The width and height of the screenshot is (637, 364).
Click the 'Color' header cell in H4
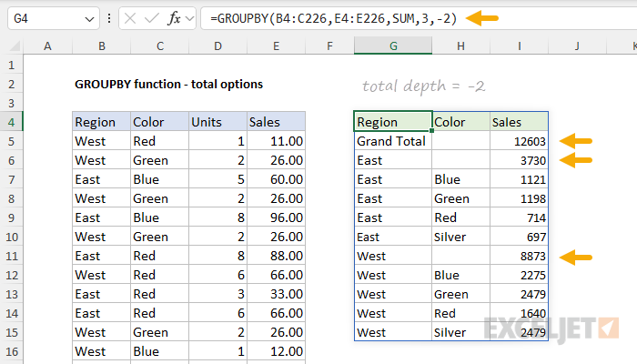coord(461,122)
